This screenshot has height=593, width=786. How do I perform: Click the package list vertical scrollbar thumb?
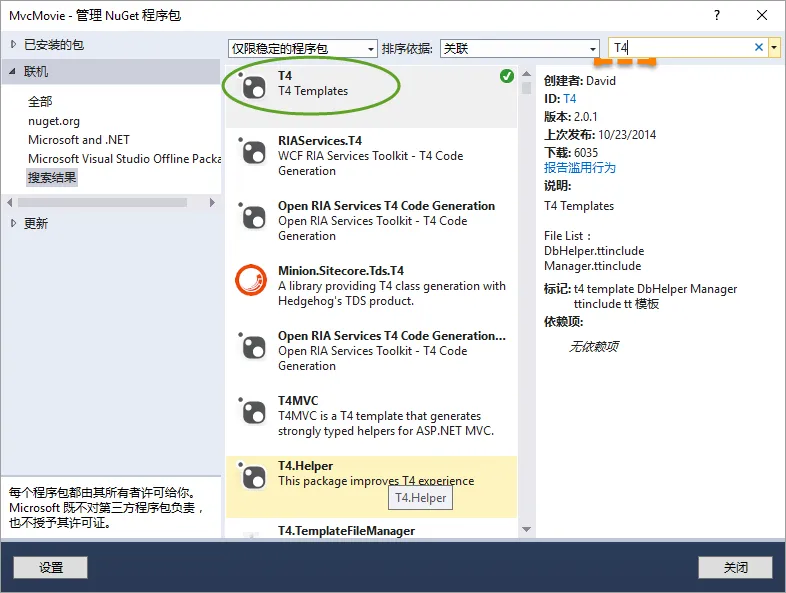click(x=526, y=88)
